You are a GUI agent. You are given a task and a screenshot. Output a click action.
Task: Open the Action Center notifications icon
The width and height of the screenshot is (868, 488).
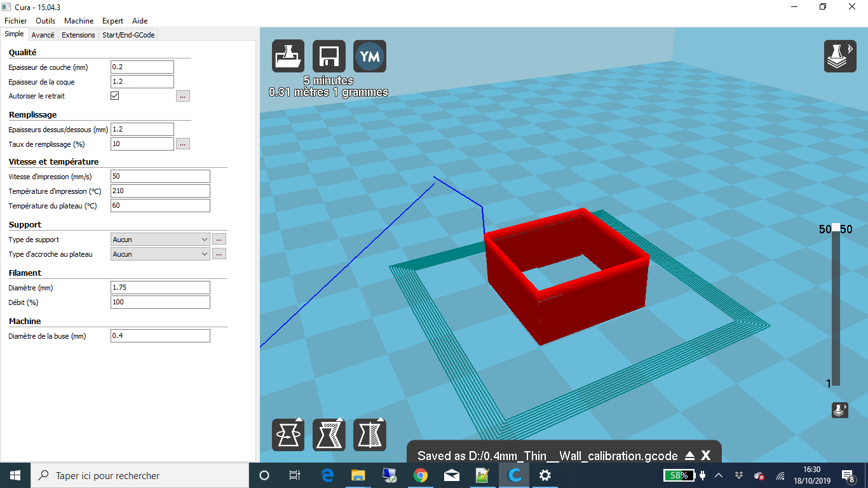[848, 475]
